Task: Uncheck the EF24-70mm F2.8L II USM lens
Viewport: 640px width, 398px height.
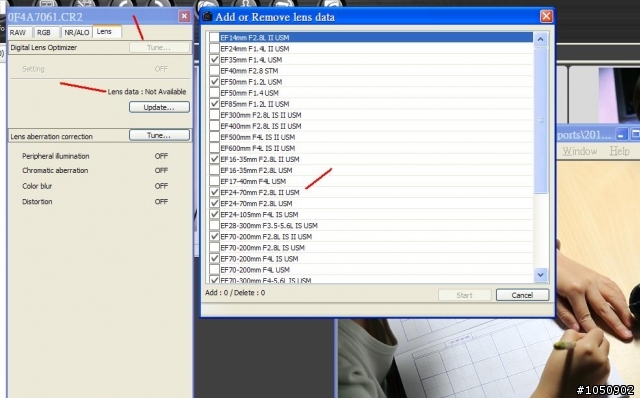Action: (x=214, y=192)
